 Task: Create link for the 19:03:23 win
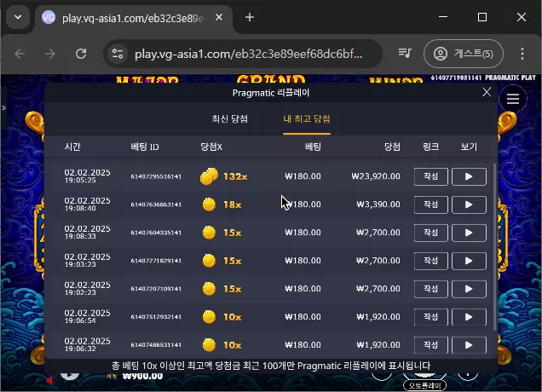pyautogui.click(x=431, y=261)
